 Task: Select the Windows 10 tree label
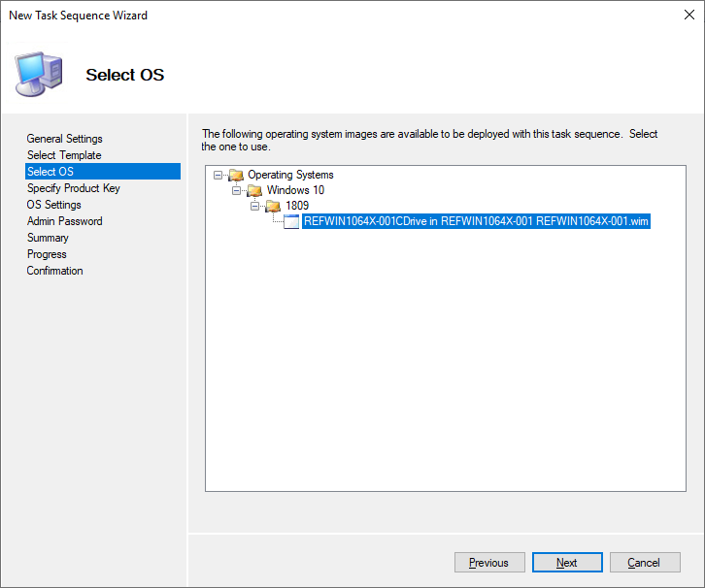click(295, 190)
